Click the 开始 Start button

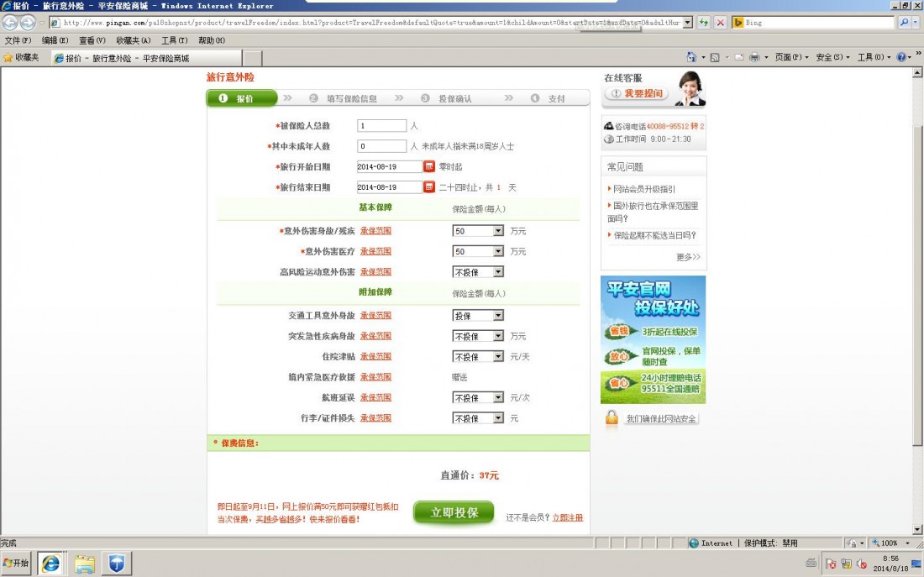click(17, 563)
